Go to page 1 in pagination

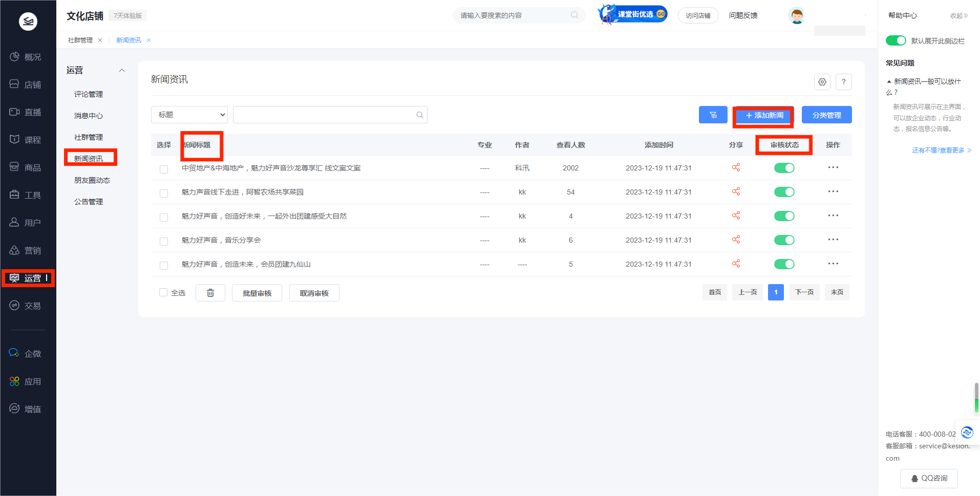(x=776, y=292)
